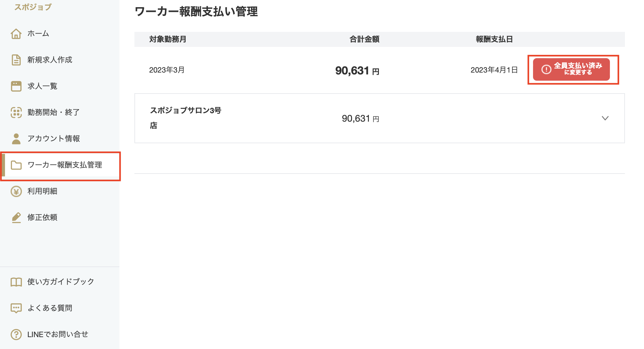Click the open book guidebook icon
Image resolution: width=644 pixels, height=349 pixels.
16,282
